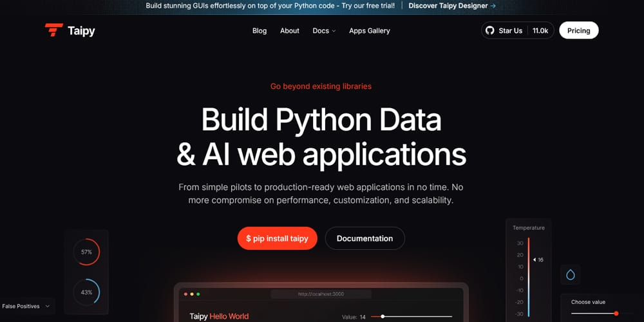
Task: Go to the About page
Action: coord(290,30)
